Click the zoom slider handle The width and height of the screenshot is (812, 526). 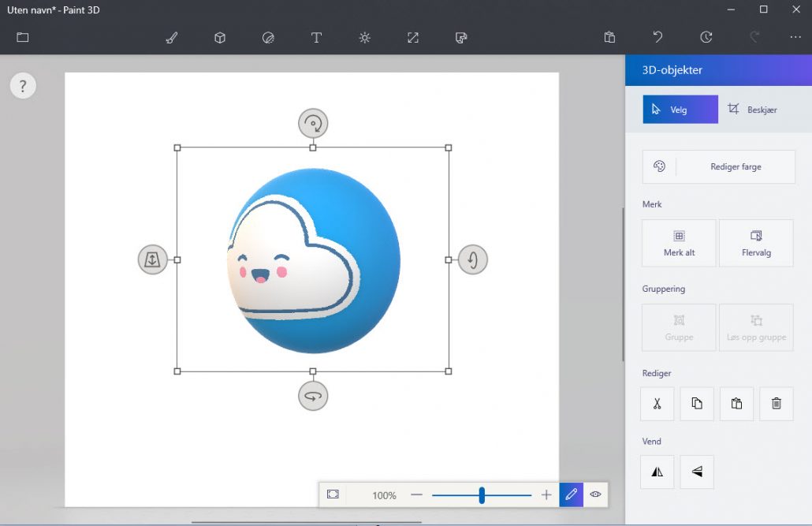pyautogui.click(x=482, y=494)
